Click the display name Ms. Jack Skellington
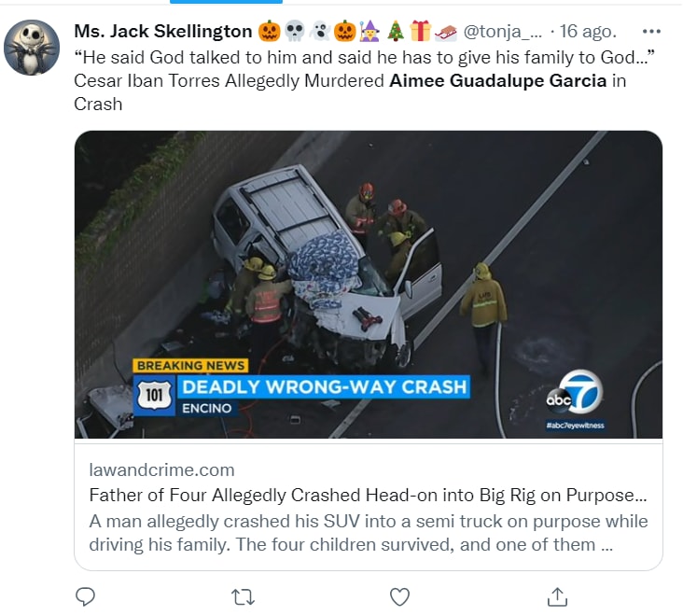This screenshot has width=683, height=616. pyautogui.click(x=163, y=32)
